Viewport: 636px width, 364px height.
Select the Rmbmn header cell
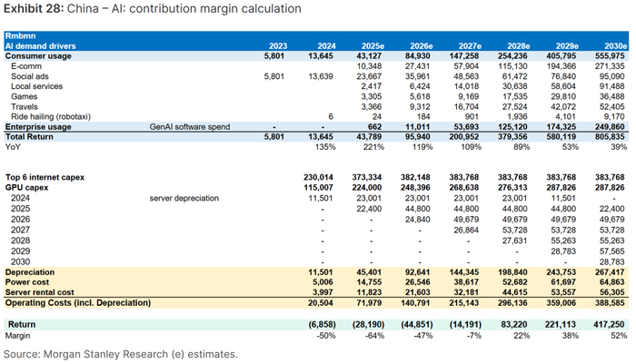pos(22,35)
